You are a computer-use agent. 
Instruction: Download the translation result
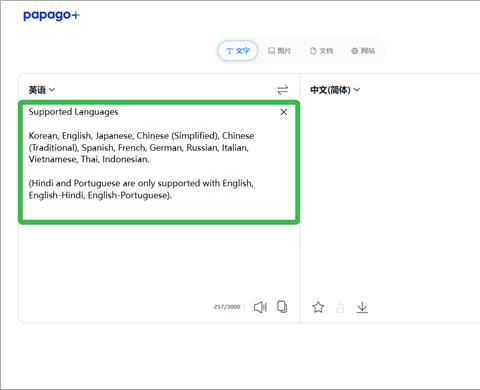point(362,307)
